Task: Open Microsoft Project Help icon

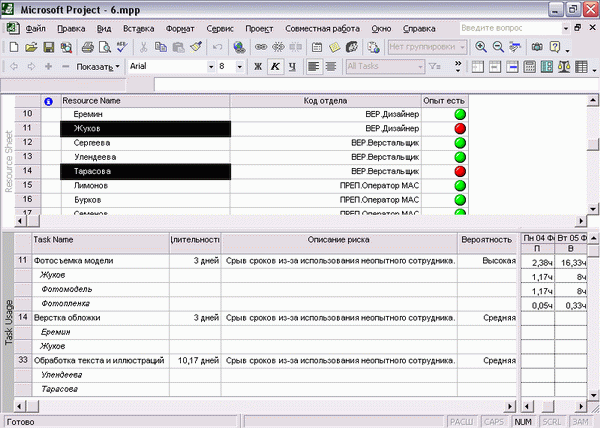Action: [x=554, y=47]
